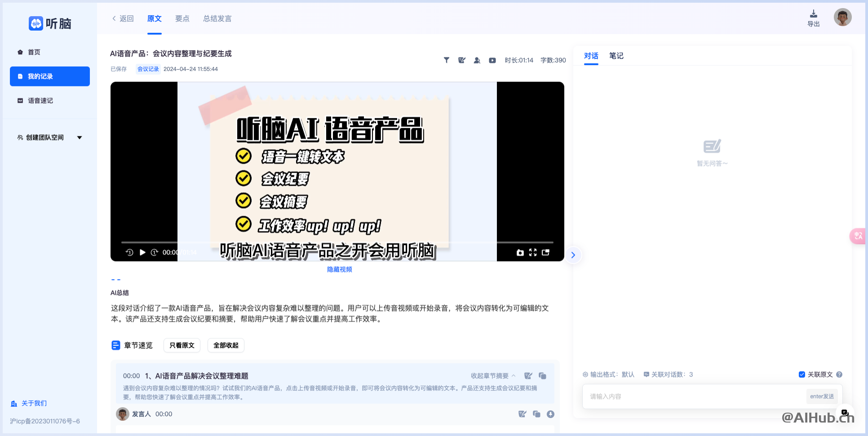Open picture-in-picture video icon
868x436 pixels.
click(546, 253)
